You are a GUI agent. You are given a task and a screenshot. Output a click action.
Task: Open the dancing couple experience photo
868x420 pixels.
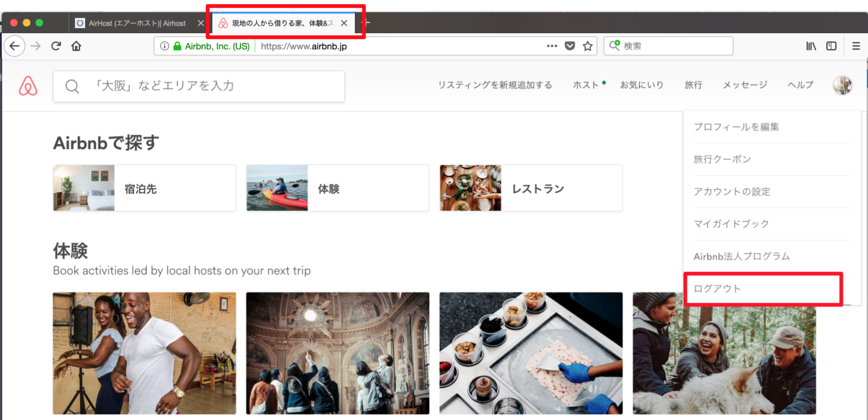click(144, 353)
